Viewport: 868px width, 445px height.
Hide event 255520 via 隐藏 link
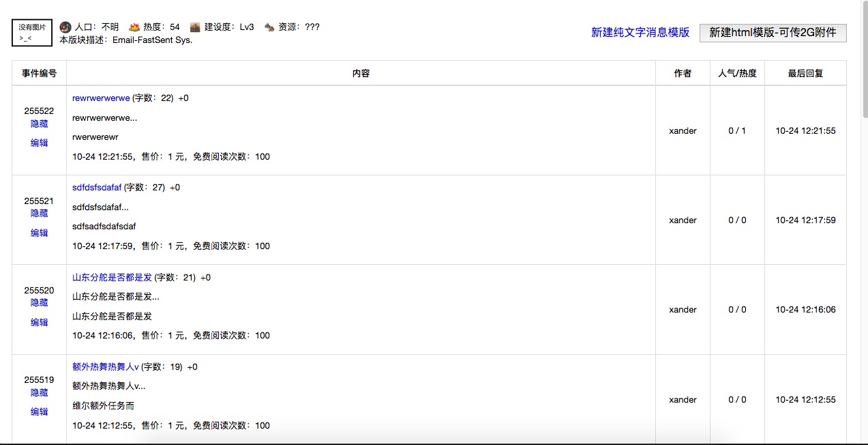[x=39, y=303]
